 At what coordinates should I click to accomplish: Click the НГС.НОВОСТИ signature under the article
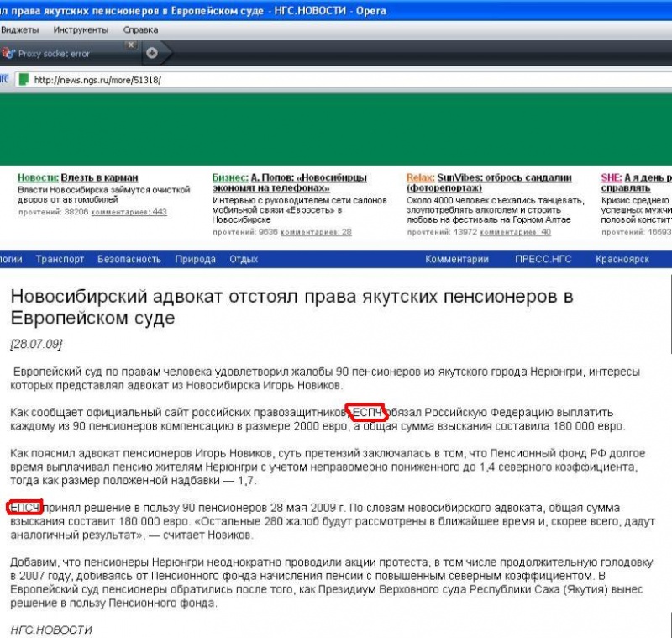[51, 630]
